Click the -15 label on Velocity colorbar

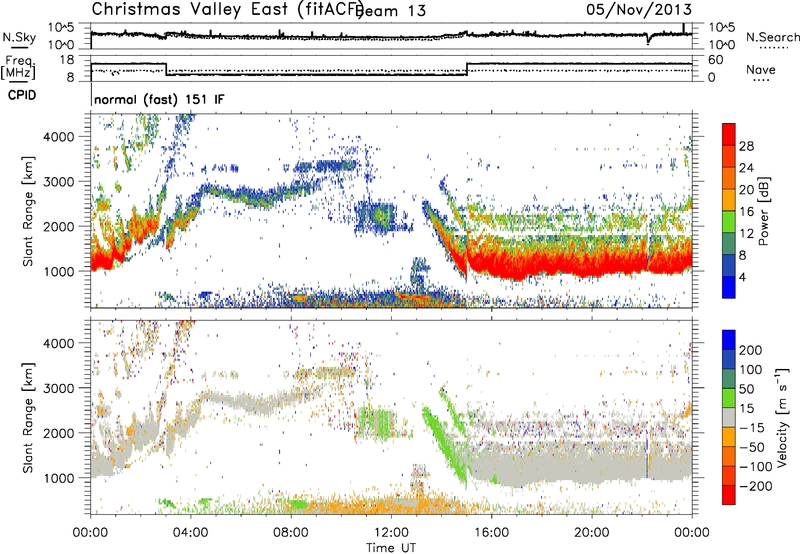[752, 429]
